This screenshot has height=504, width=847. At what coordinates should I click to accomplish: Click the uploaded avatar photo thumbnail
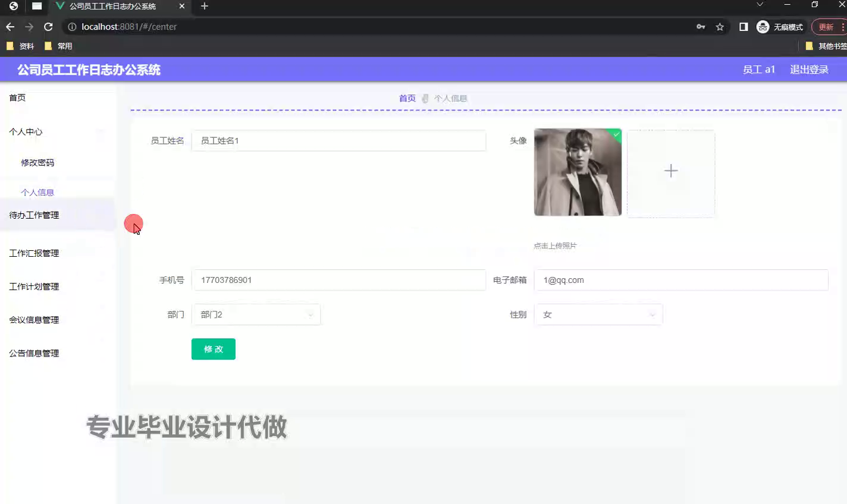click(578, 172)
